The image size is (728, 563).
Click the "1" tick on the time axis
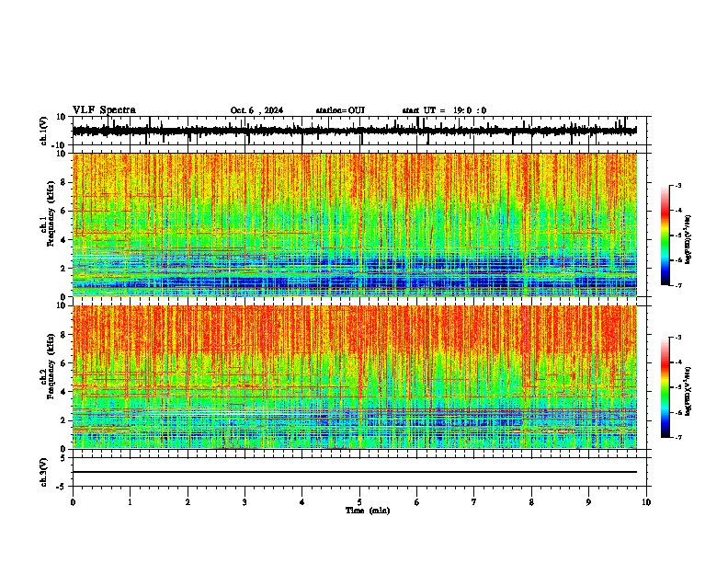pyautogui.click(x=130, y=502)
